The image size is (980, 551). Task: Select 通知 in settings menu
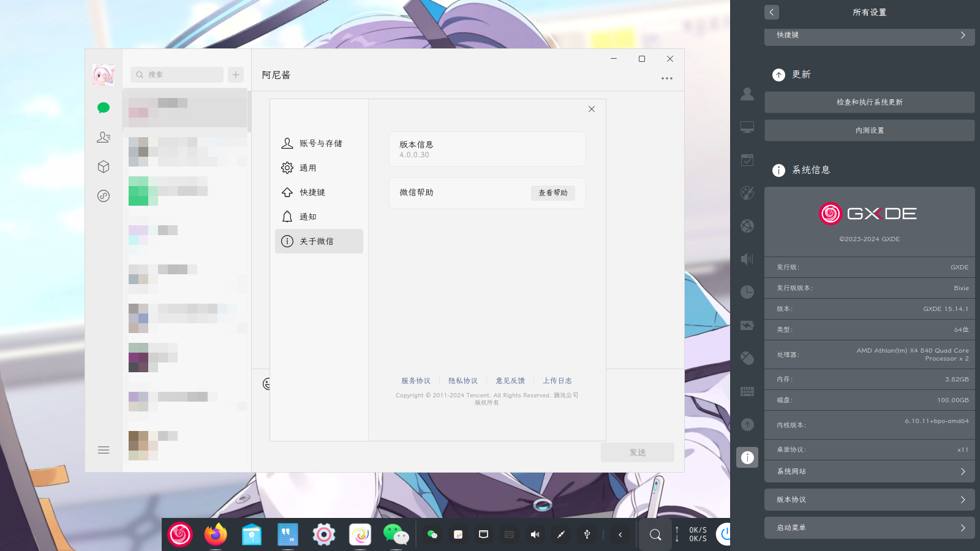319,217
